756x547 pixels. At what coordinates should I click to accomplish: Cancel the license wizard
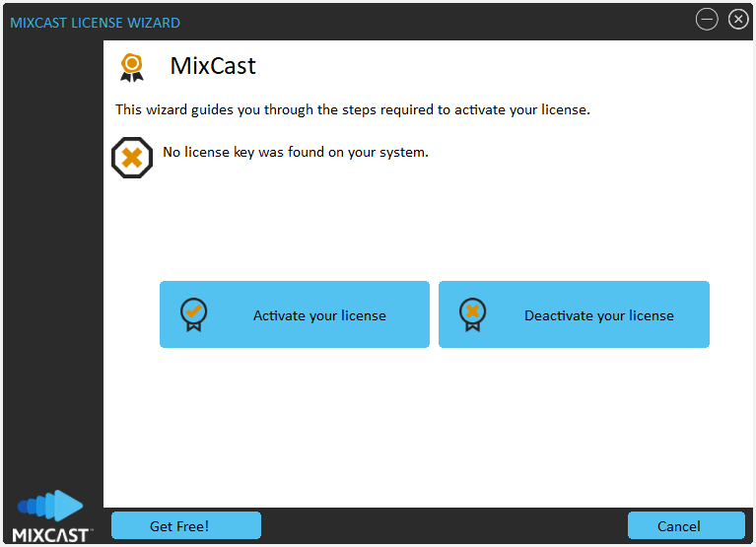coord(687,525)
